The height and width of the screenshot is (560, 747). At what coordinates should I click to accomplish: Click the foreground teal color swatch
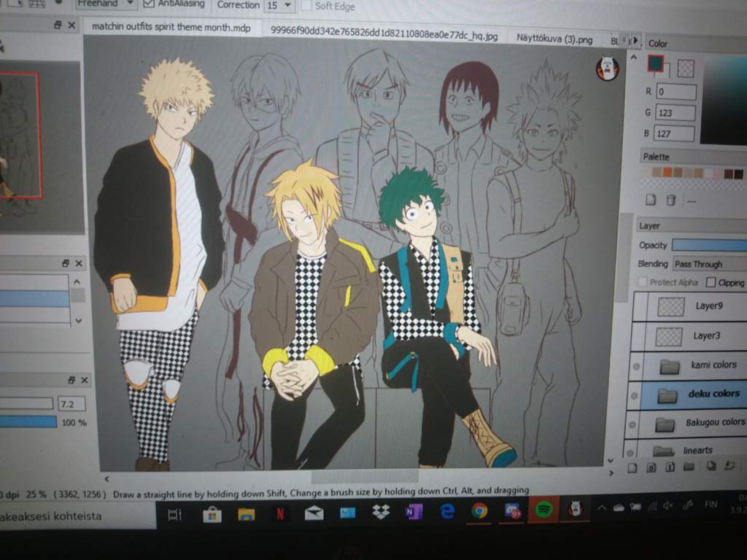tap(656, 64)
